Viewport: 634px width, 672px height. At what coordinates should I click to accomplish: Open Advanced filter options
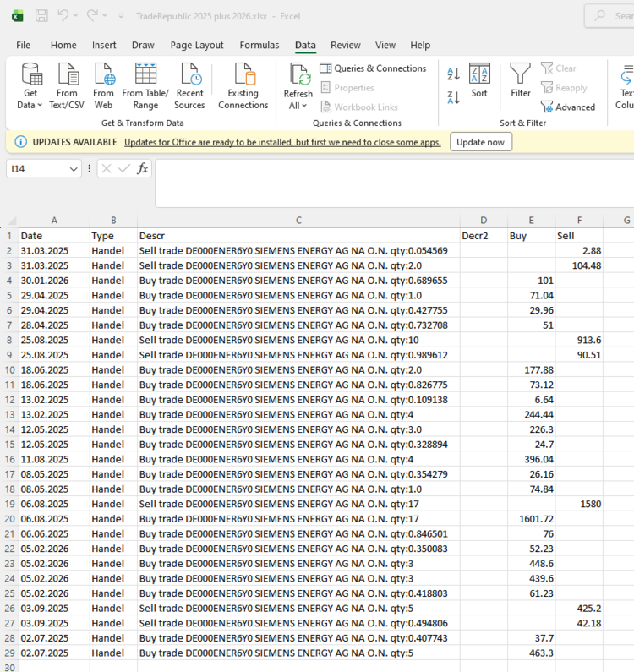(x=567, y=107)
